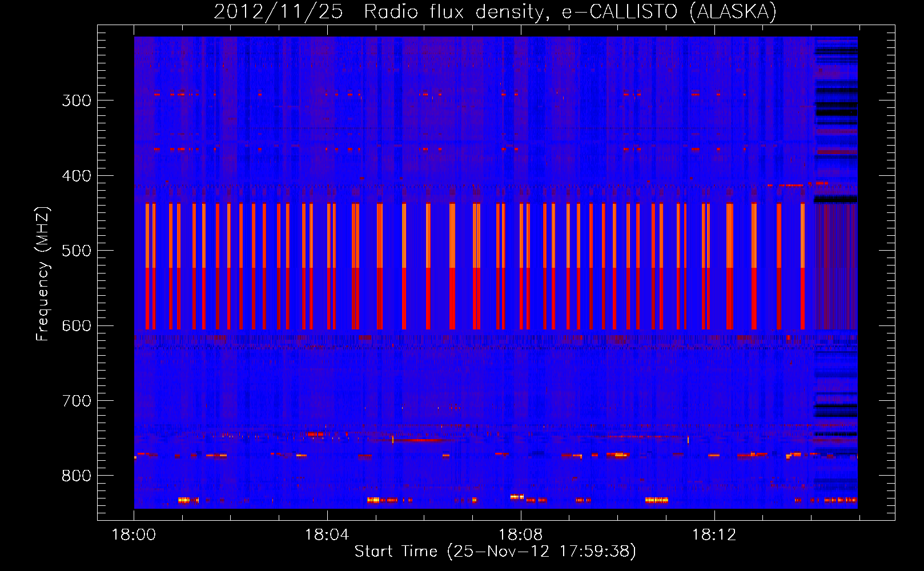This screenshot has height=571, width=924.
Task: Click the 300 frequency tick label
Action: 77,100
